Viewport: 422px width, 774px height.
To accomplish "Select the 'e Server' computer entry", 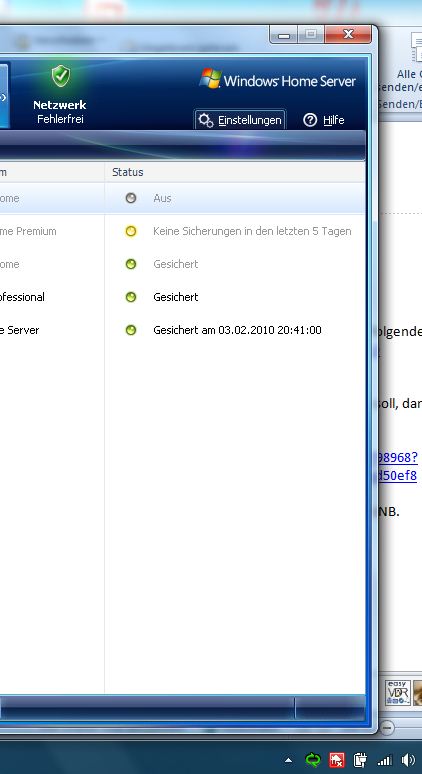I will (20, 330).
